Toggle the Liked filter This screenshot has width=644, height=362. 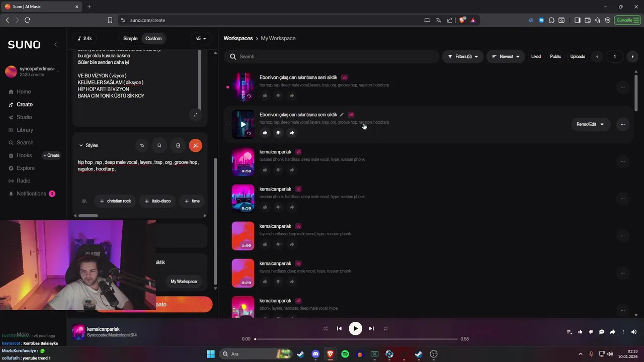coord(536,57)
